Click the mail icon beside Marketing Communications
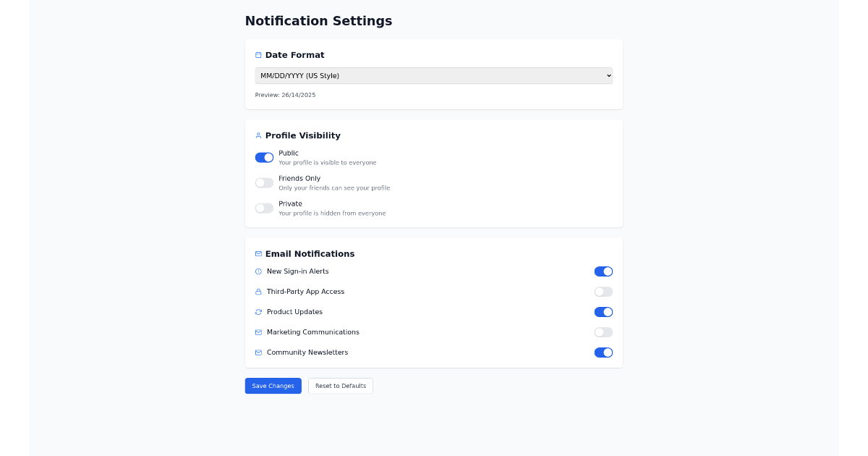 pyautogui.click(x=258, y=332)
